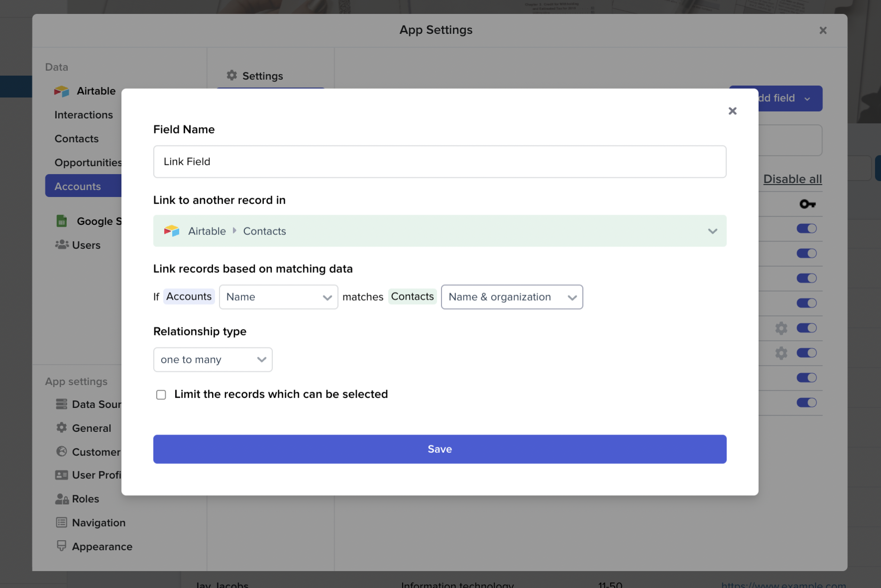
Task: Save the link field
Action: 439,449
